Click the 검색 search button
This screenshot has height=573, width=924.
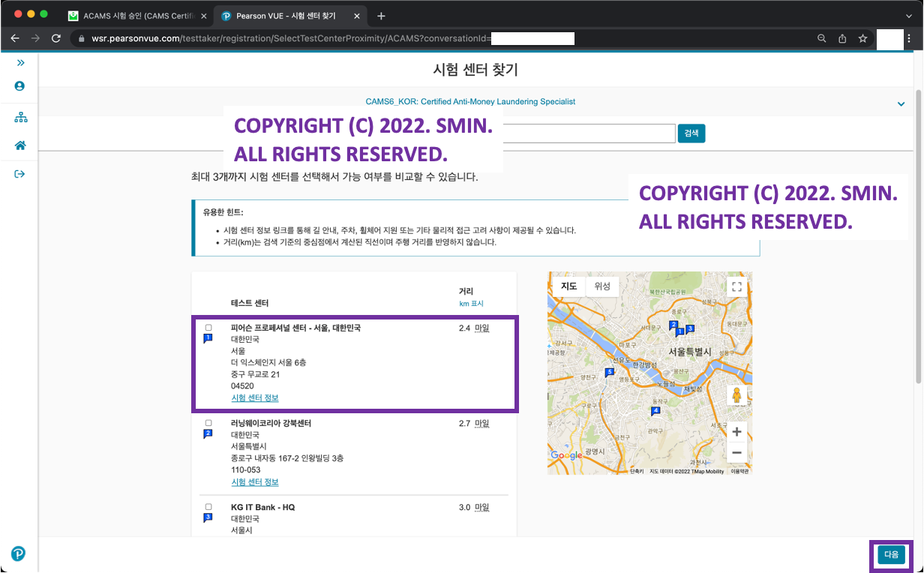(x=691, y=133)
